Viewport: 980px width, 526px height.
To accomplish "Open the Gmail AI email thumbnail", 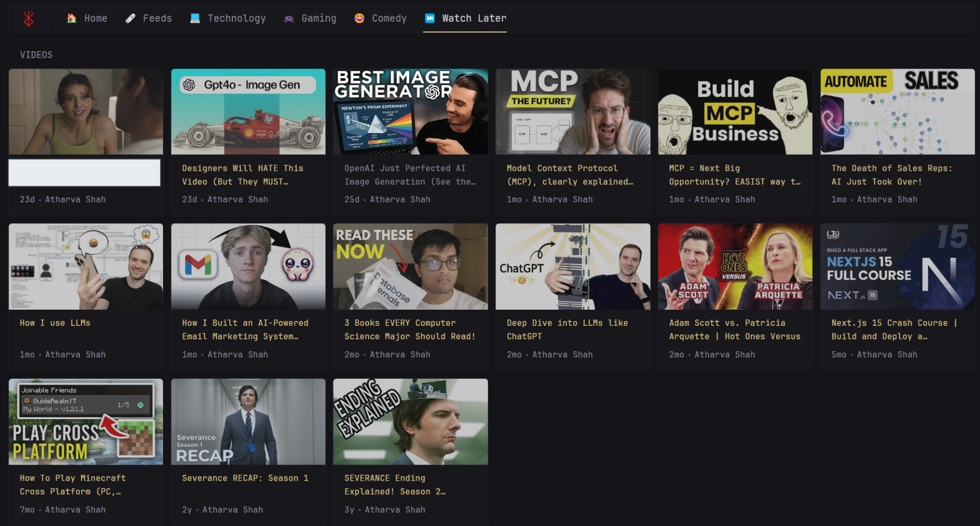I will click(248, 267).
